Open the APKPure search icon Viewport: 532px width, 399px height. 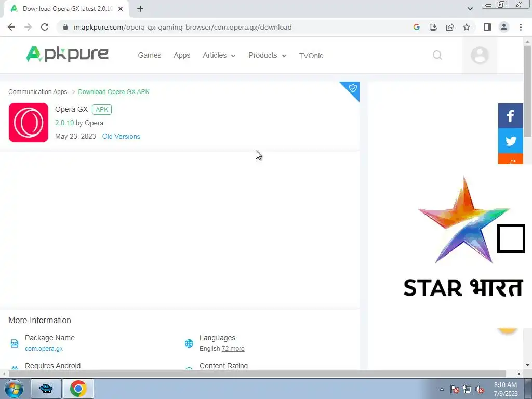click(x=437, y=55)
